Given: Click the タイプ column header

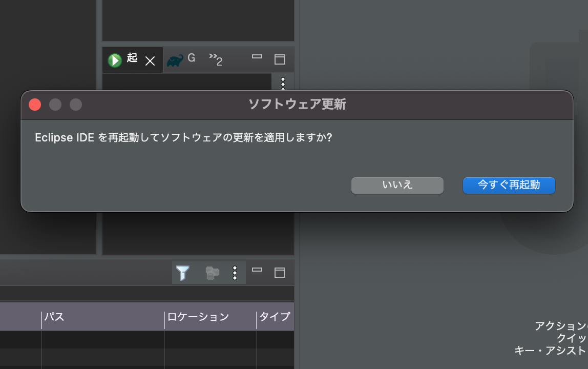Looking at the screenshot, I should pyautogui.click(x=275, y=317).
